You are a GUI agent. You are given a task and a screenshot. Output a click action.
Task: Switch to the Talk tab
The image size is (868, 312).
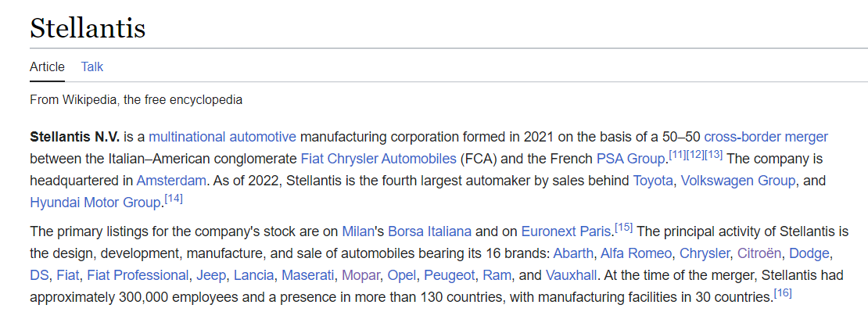(92, 67)
